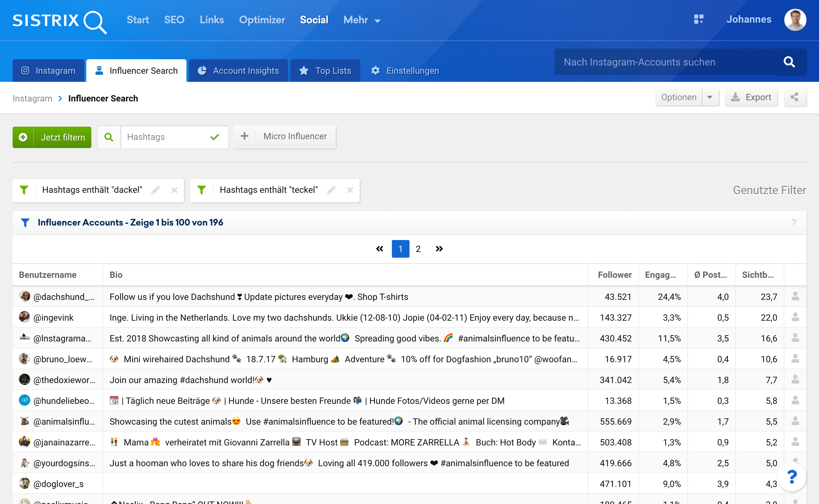The height and width of the screenshot is (504, 819).
Task: Click the Hashtags filter input field
Action: coord(163,137)
